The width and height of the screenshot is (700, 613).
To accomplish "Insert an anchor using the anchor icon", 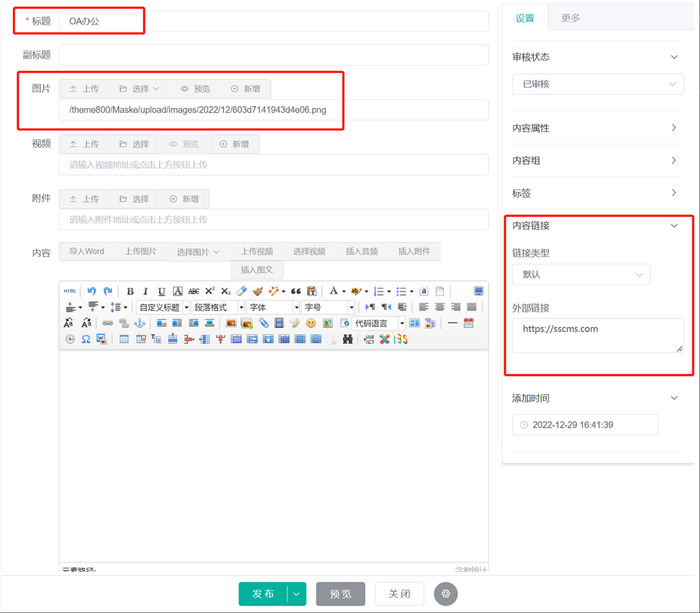I will pos(139,323).
